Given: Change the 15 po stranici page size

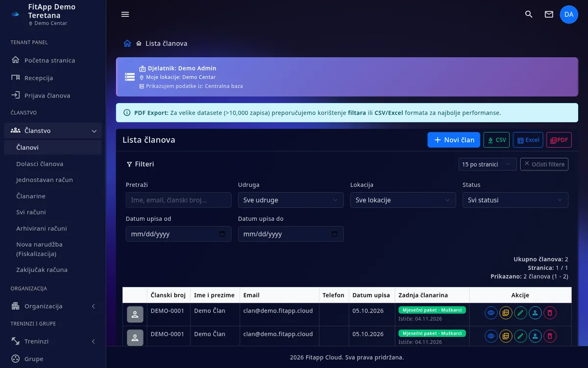Looking at the screenshot, I should [x=488, y=164].
